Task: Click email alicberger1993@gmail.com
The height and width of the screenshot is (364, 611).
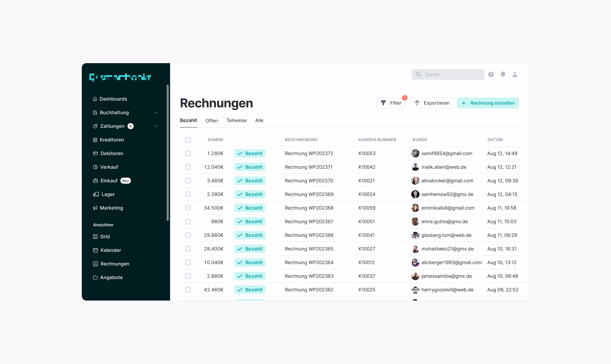Action: click(x=452, y=262)
